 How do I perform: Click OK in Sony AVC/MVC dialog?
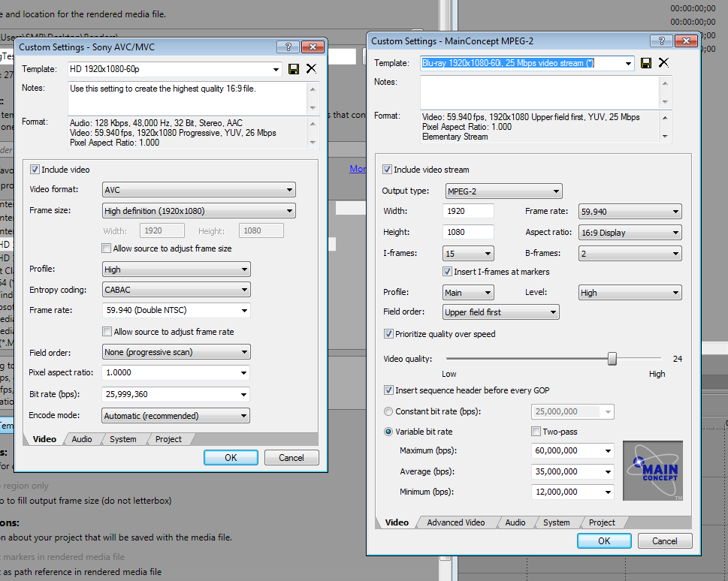coord(231,458)
